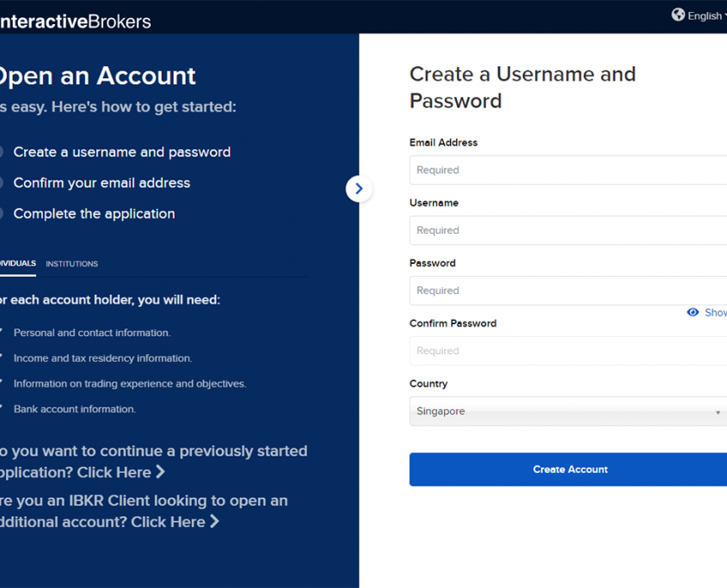Click the globe language icon

click(678, 15)
